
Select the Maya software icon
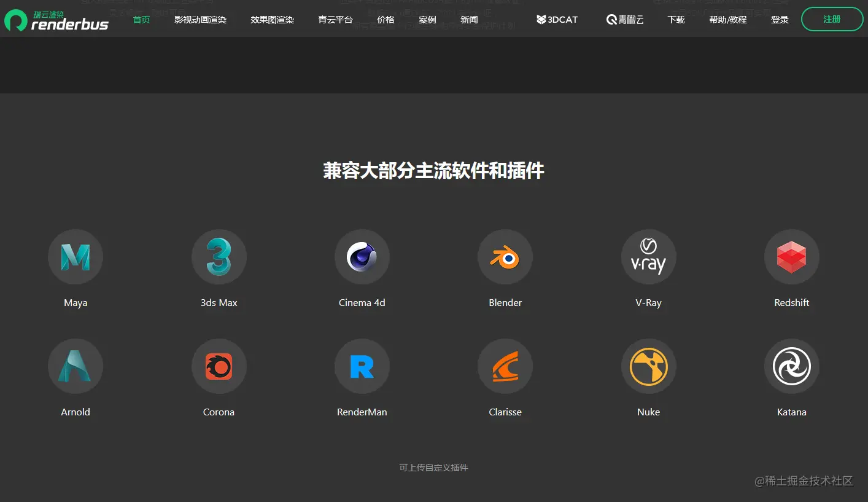(76, 257)
